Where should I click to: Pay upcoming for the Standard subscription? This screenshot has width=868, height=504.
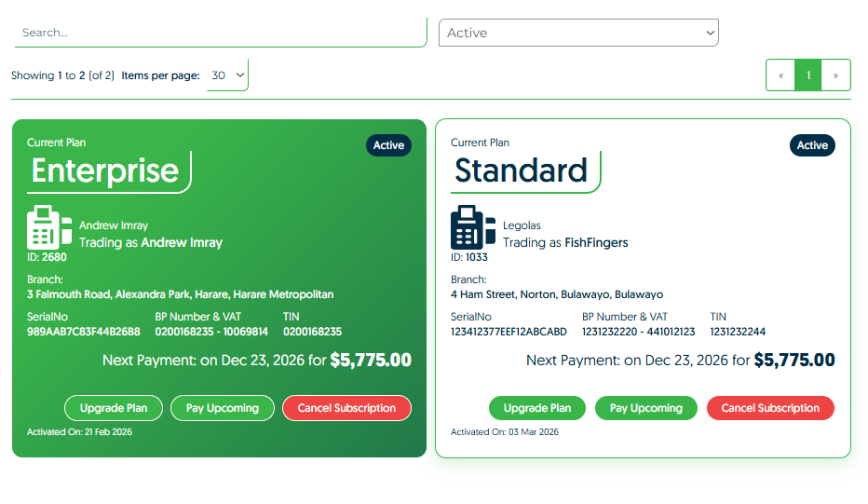coord(645,408)
